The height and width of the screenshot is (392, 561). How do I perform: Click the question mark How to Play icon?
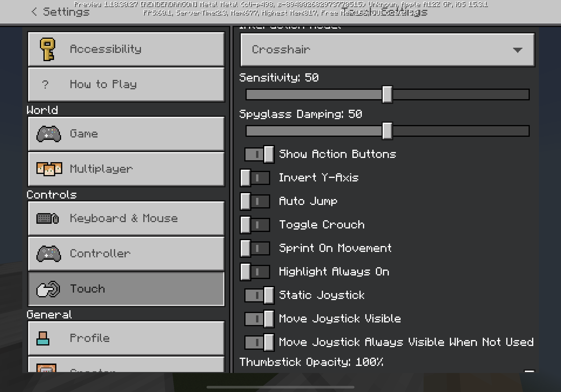pos(45,84)
